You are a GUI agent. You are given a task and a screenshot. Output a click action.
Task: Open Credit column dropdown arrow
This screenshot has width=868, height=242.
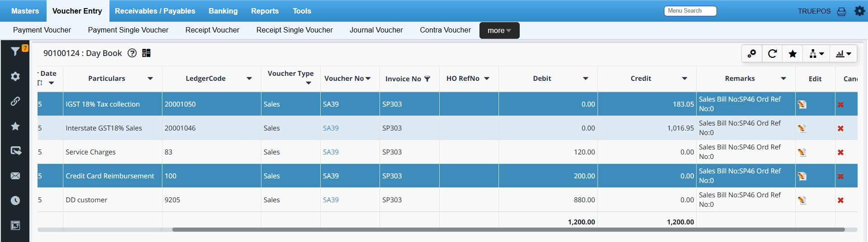[x=685, y=79]
